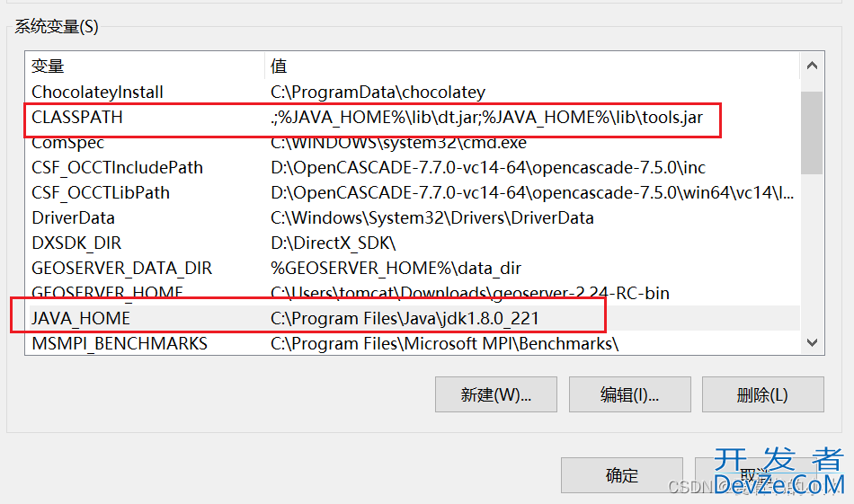Click value C:\Program Files\Microsoft MPI\Benchmarks\
Screen dimensions: 854x504
tap(444, 343)
